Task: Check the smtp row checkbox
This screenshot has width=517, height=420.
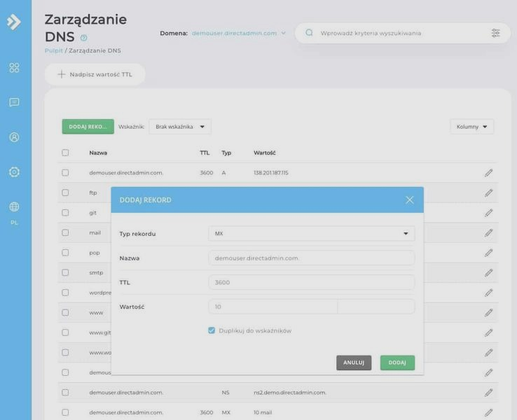Action: (65, 272)
